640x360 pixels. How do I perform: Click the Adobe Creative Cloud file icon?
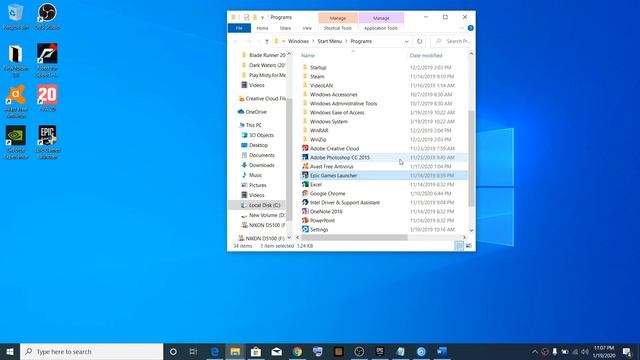[x=305, y=148]
